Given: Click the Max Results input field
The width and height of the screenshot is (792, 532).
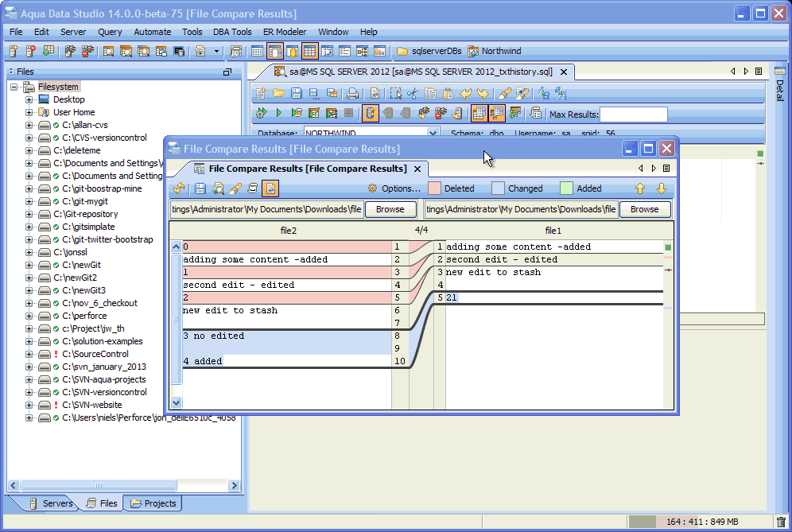Looking at the screenshot, I should click(x=634, y=115).
